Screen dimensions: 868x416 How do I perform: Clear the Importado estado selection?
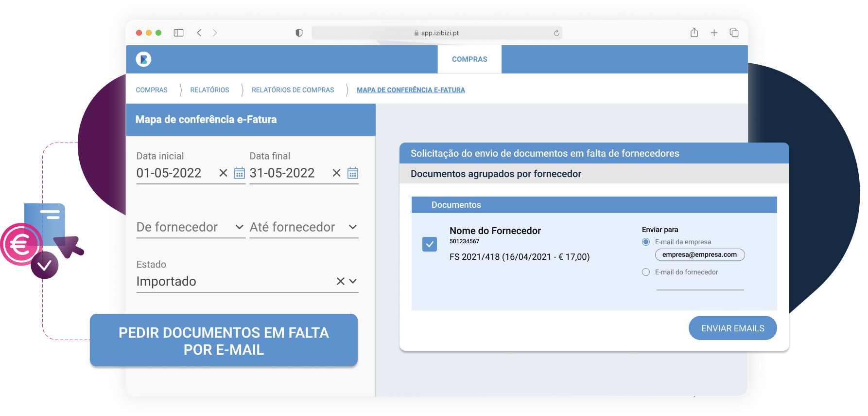(x=340, y=281)
